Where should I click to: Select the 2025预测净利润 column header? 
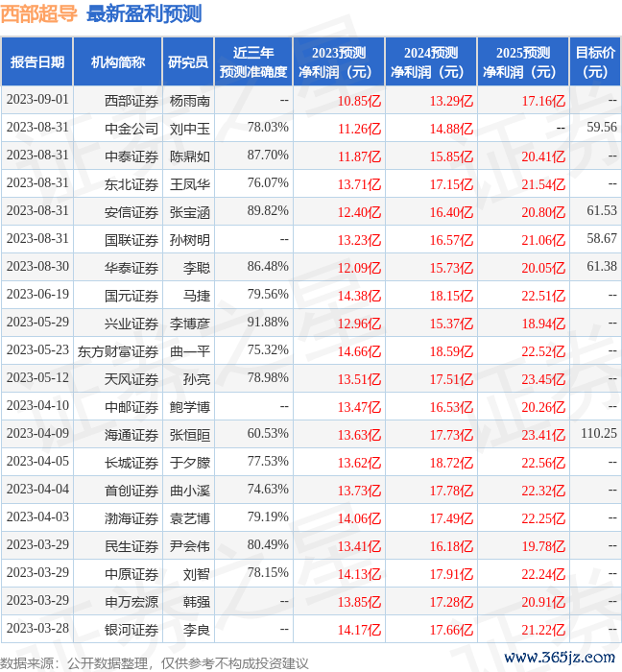523,61
